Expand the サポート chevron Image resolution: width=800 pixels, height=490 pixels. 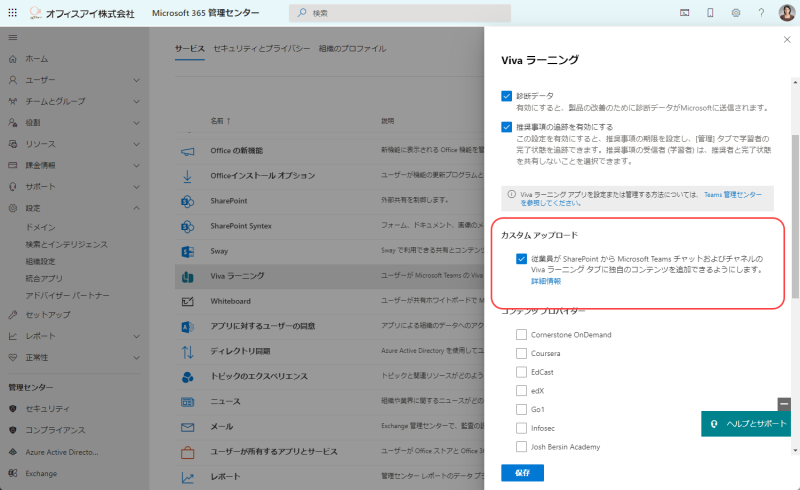point(136,187)
